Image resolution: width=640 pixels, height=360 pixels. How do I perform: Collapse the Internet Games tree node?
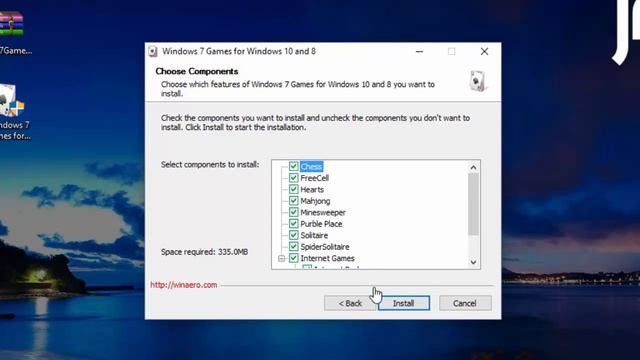281,258
